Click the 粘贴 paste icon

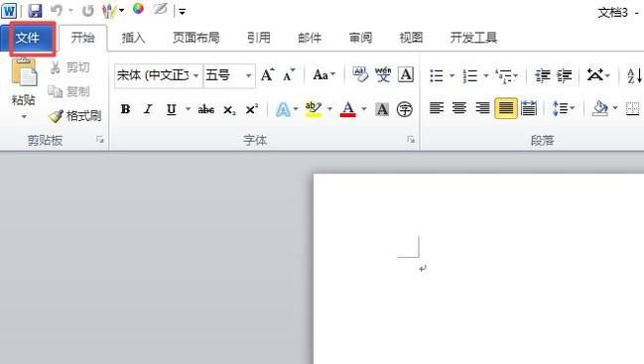coord(24,72)
